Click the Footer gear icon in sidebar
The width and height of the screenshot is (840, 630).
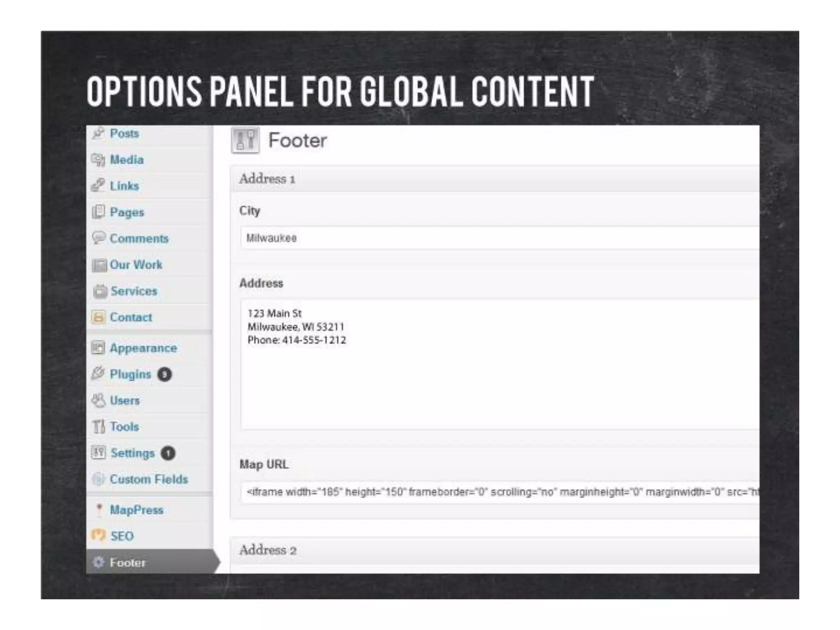click(98, 562)
